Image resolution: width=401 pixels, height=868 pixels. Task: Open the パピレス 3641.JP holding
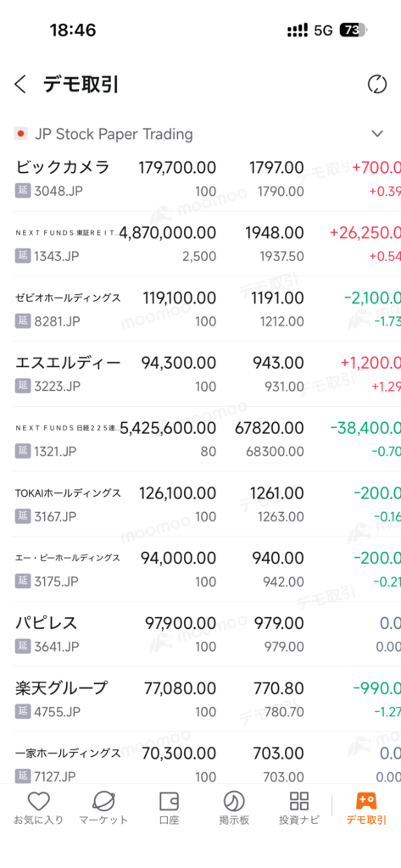pyautogui.click(x=200, y=634)
